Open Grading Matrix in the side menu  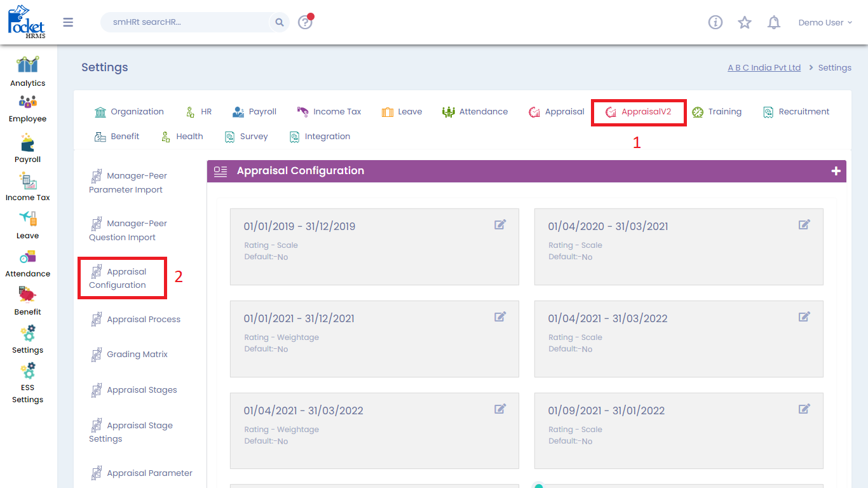coord(137,355)
